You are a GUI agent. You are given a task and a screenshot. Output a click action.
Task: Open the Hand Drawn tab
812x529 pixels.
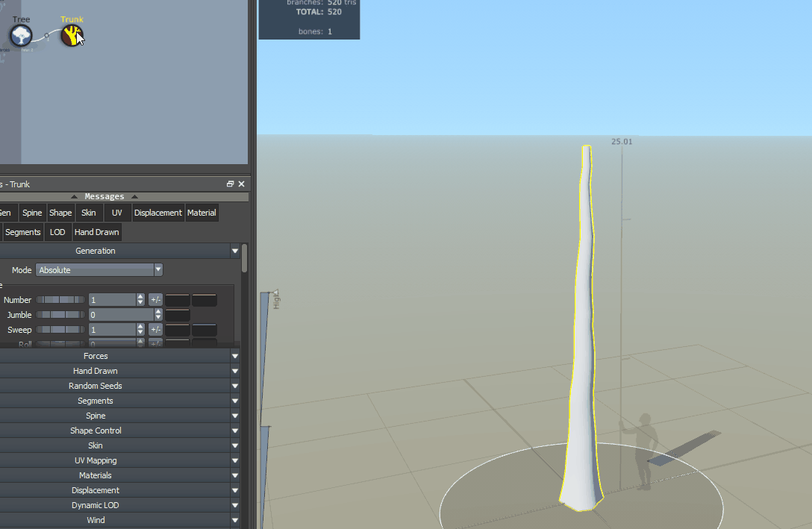coord(97,232)
